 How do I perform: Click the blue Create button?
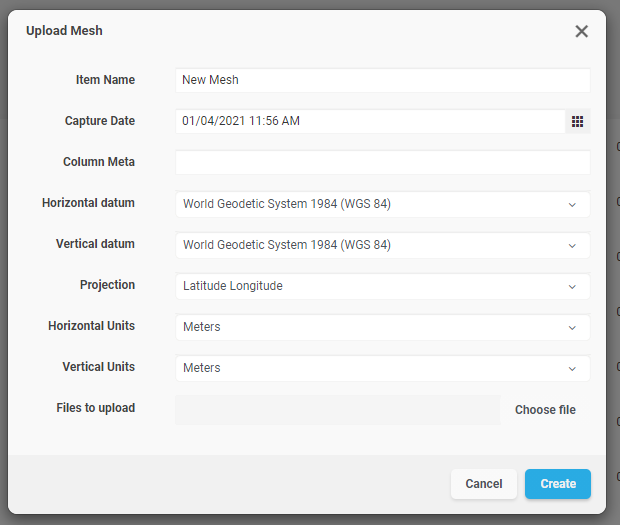(x=557, y=484)
